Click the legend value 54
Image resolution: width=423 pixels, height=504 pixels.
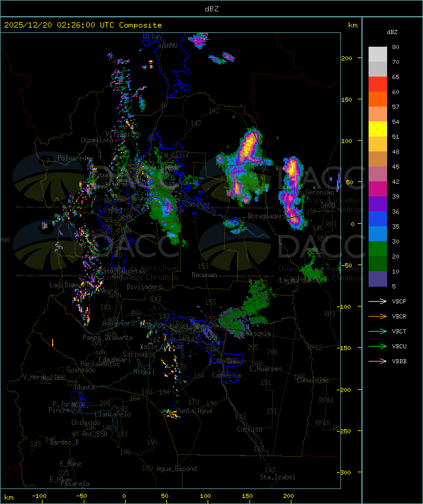click(395, 122)
